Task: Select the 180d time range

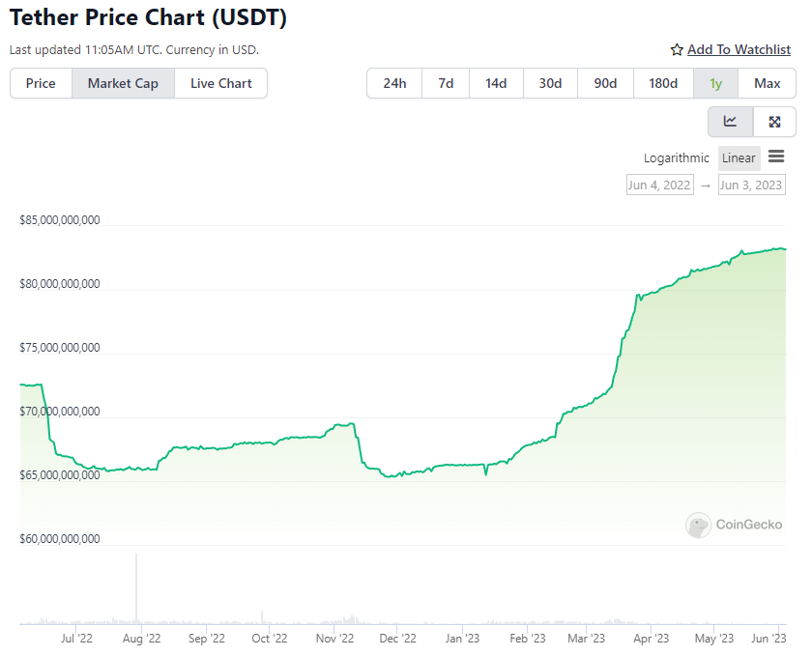Action: 663,83
